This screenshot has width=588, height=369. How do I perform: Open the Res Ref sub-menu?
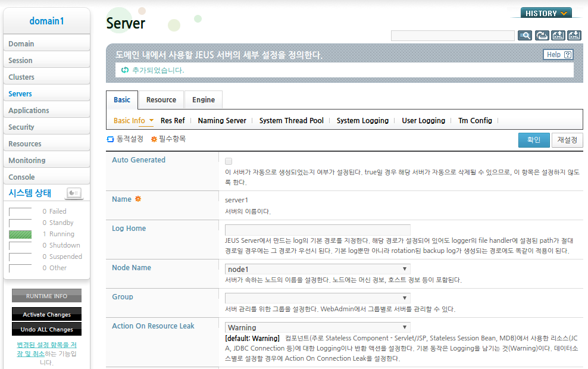point(173,120)
